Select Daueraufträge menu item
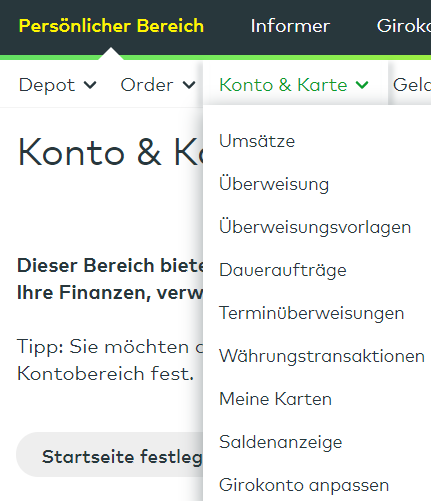This screenshot has width=431, height=501. 283,270
